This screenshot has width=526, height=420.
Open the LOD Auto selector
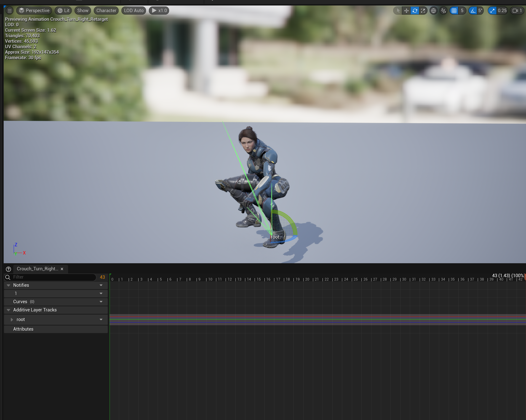134,11
